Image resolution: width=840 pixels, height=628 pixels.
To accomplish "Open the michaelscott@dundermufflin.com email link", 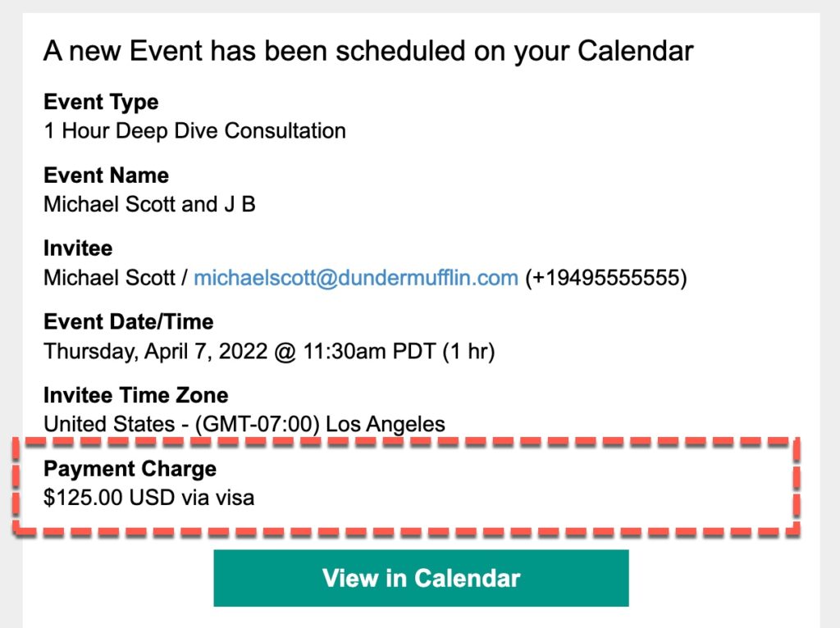I will pos(356,278).
